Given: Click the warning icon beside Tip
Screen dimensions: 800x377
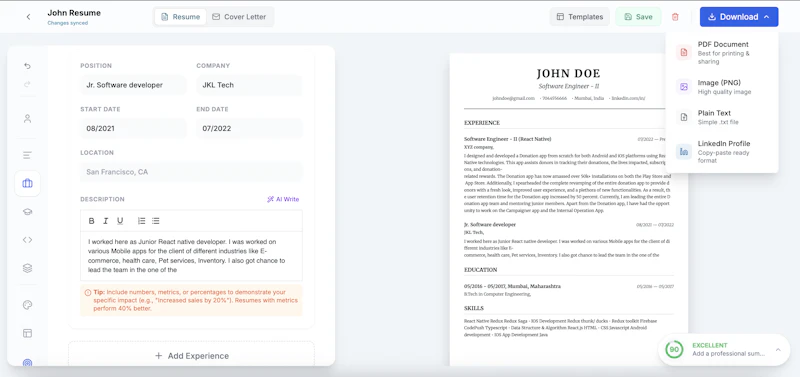Looking at the screenshot, I should coord(87,292).
